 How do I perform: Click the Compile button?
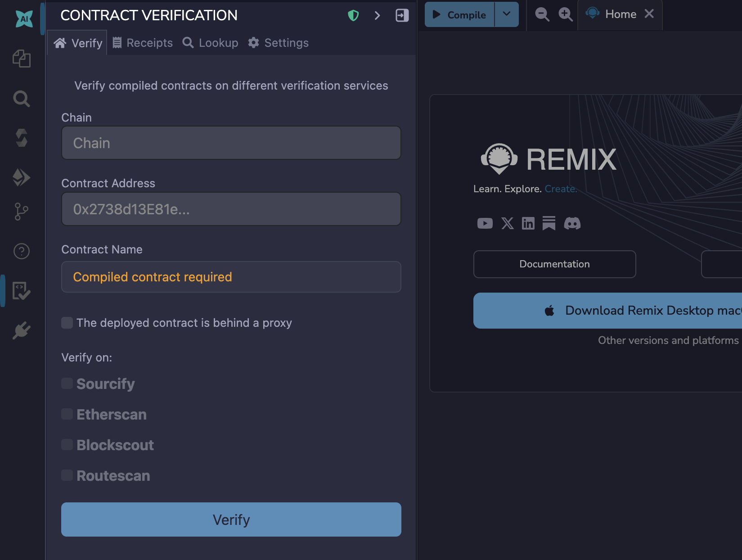click(459, 15)
